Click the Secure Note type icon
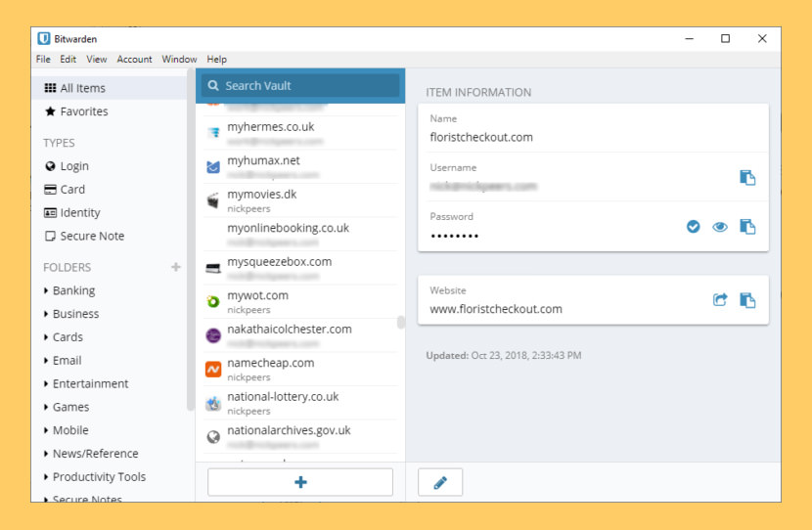The image size is (812, 530). [x=50, y=236]
